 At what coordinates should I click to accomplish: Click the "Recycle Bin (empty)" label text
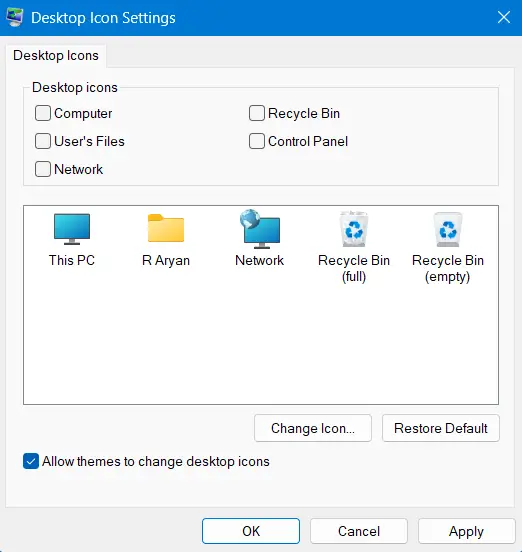[x=448, y=269]
